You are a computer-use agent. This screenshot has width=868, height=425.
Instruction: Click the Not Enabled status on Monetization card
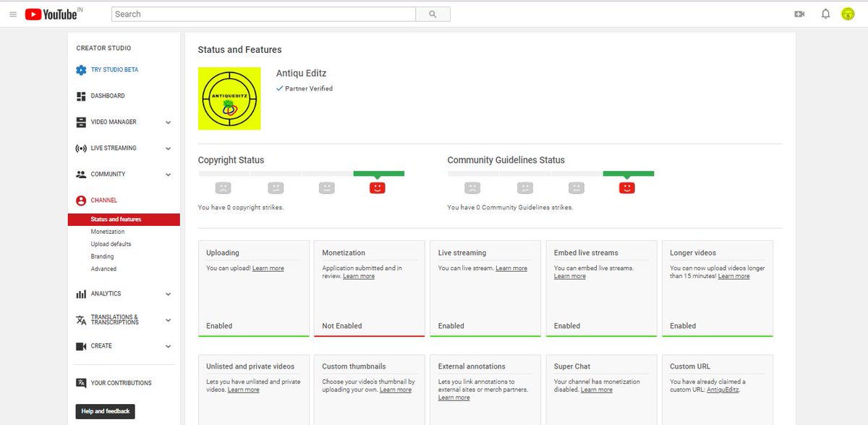point(342,326)
